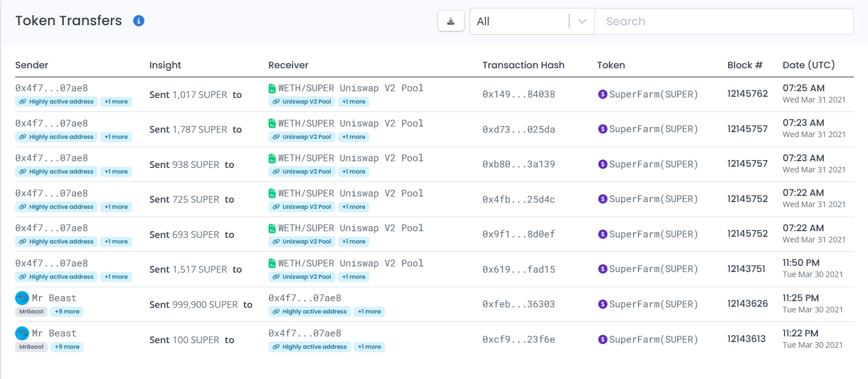Click green contract icon in 1,517 SUPER row
This screenshot has height=379, width=868.
click(x=273, y=264)
